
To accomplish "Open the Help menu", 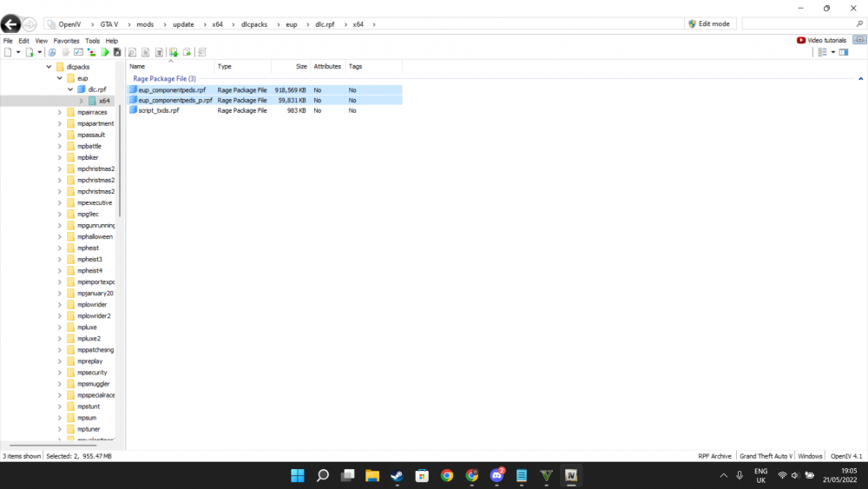I will pyautogui.click(x=112, y=41).
